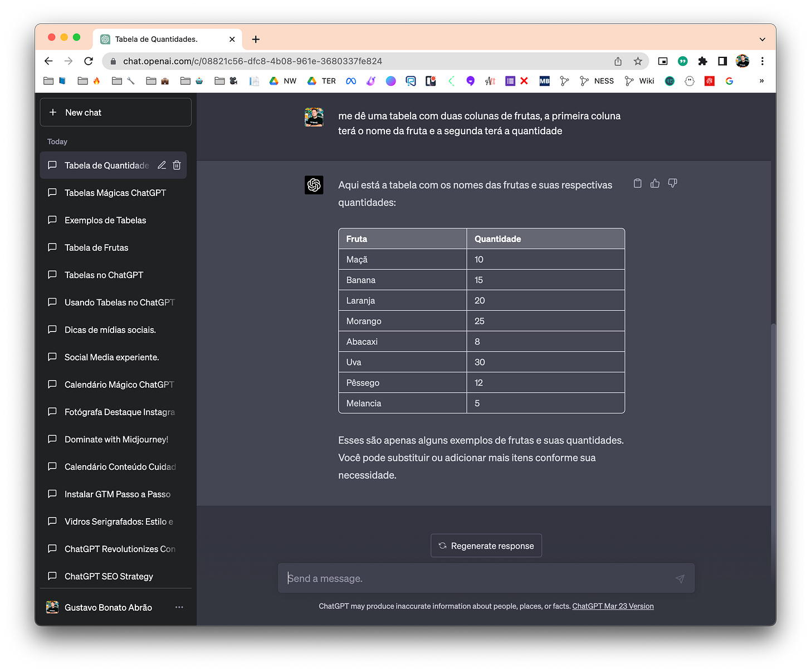Open the NW Google Drive bookmark
The image size is (811, 672).
point(283,81)
